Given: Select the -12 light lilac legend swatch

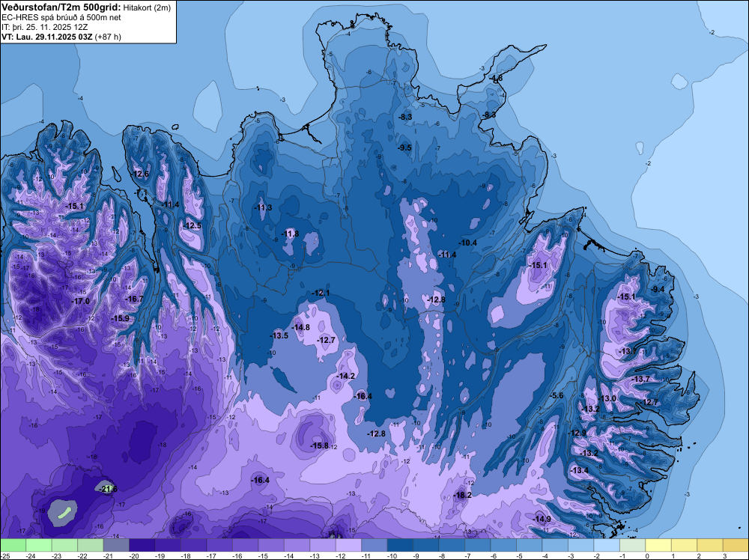Looking at the screenshot, I should 348,545.
